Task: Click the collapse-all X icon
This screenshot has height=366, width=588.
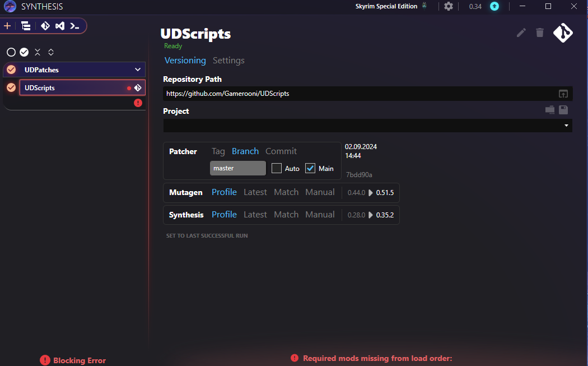Action: point(38,52)
